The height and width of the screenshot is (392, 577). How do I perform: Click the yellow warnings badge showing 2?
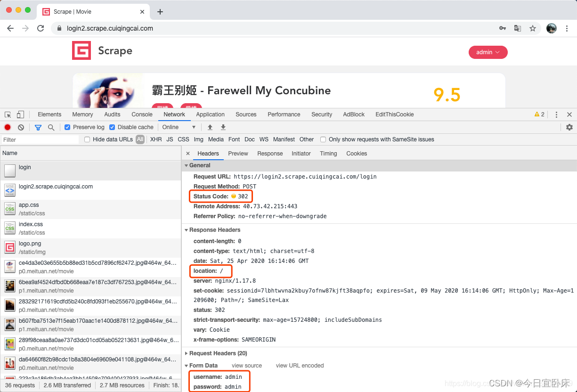pos(540,114)
